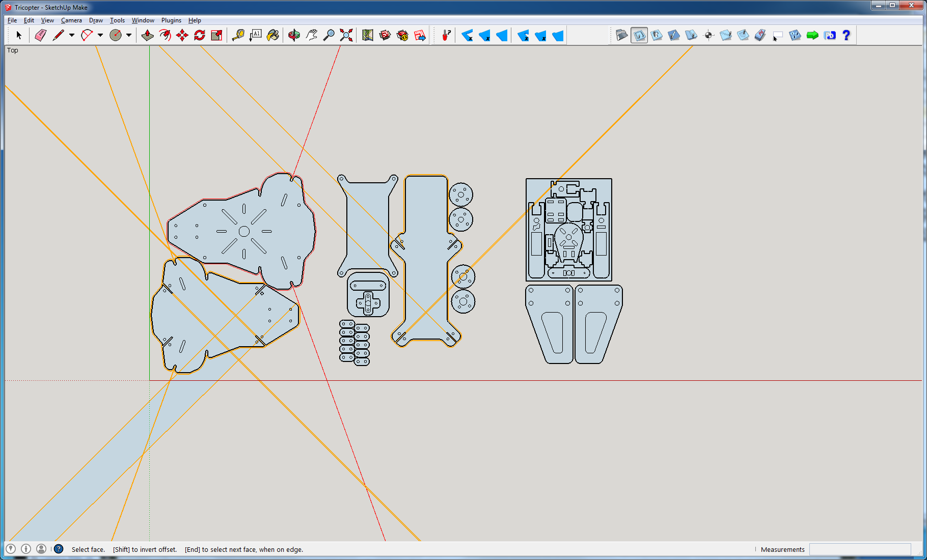Screen dimensions: 927x560
Task: Open the Arc tool dropdown arrow
Action: pyautogui.click(x=100, y=35)
